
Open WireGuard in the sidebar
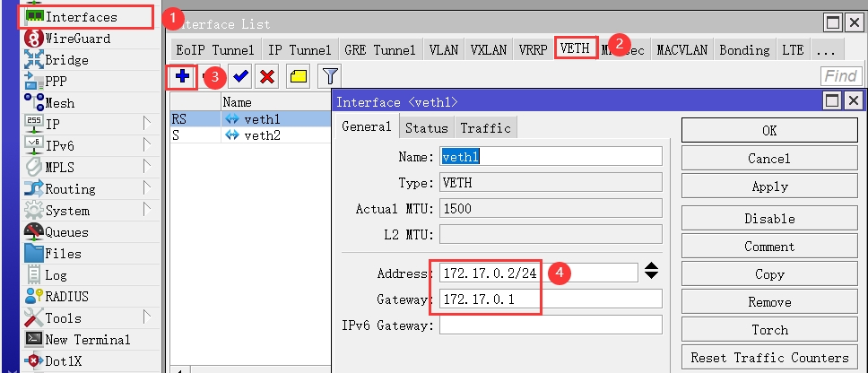[x=77, y=39]
